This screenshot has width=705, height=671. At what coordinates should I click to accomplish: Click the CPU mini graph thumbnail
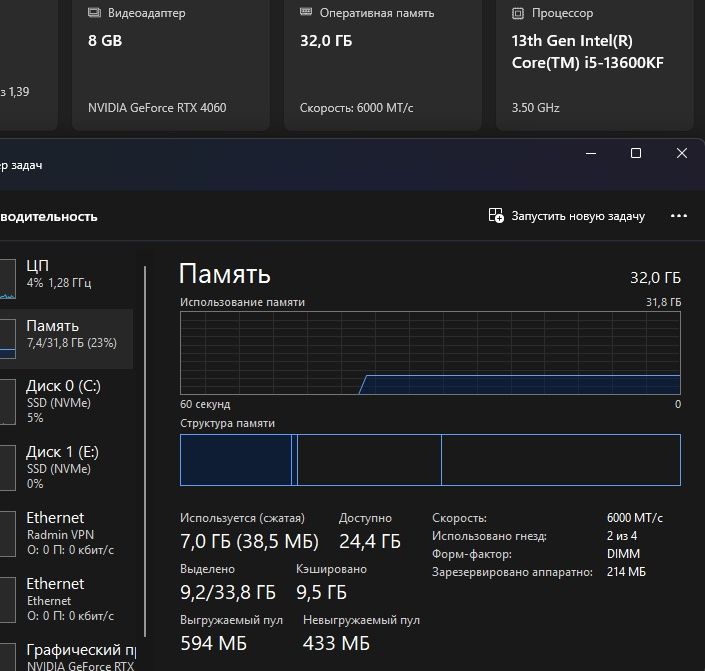(x=8, y=279)
